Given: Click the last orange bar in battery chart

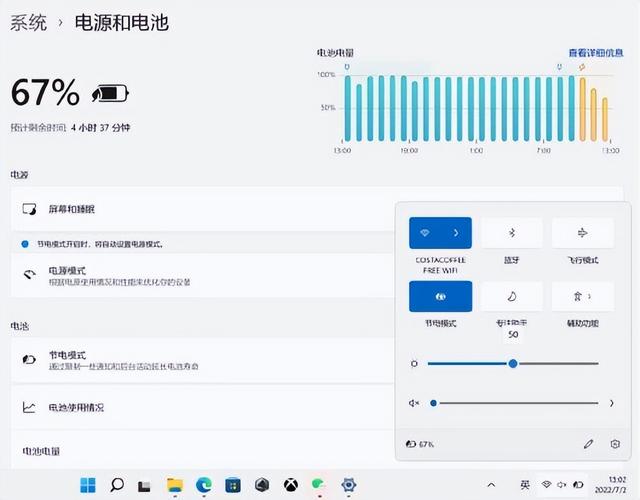Looking at the screenshot, I should click(x=605, y=120).
